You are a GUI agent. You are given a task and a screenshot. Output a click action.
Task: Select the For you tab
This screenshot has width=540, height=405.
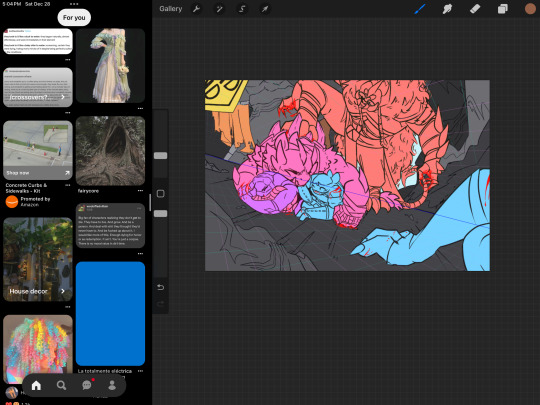[74, 18]
